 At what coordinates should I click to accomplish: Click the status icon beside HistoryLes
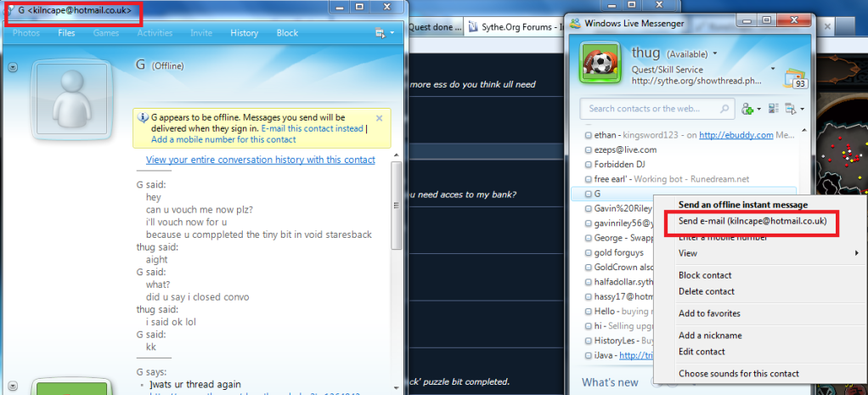tap(589, 341)
